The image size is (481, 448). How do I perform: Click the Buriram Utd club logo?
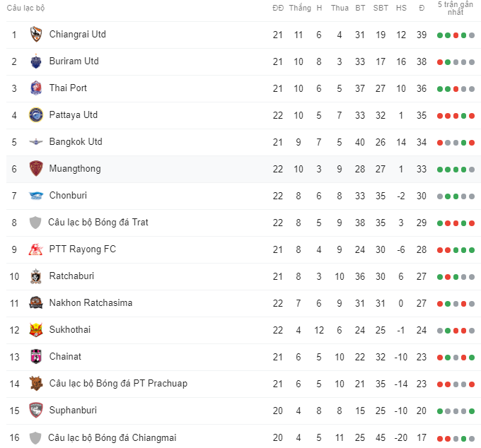point(36,61)
